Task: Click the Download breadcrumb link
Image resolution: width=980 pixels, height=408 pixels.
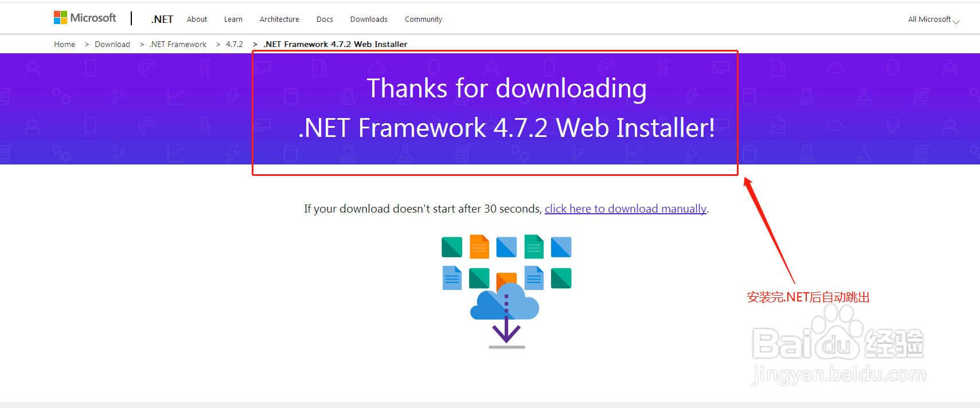Action: (112, 44)
